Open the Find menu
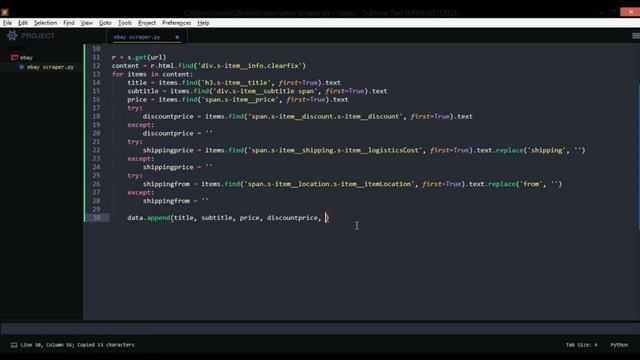The width and height of the screenshot is (640, 360). click(x=69, y=23)
